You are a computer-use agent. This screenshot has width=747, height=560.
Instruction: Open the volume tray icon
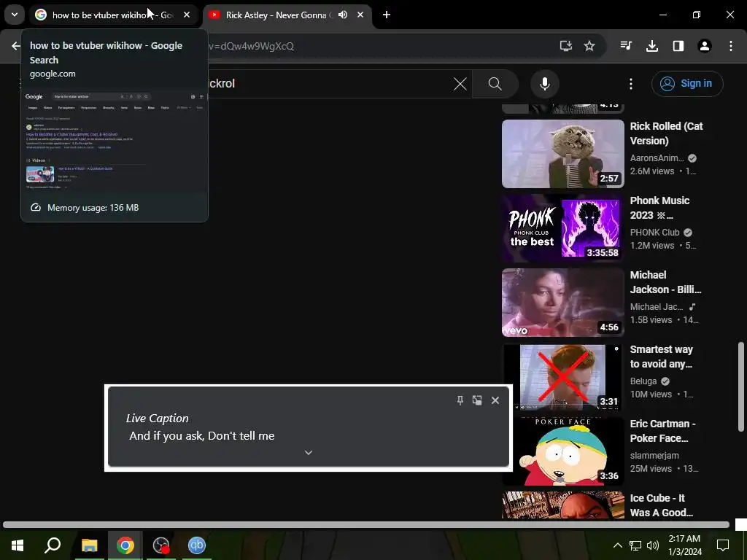[653, 545]
